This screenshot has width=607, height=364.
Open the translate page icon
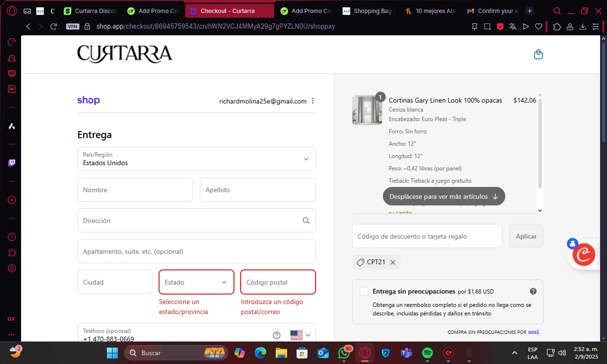[x=513, y=26]
